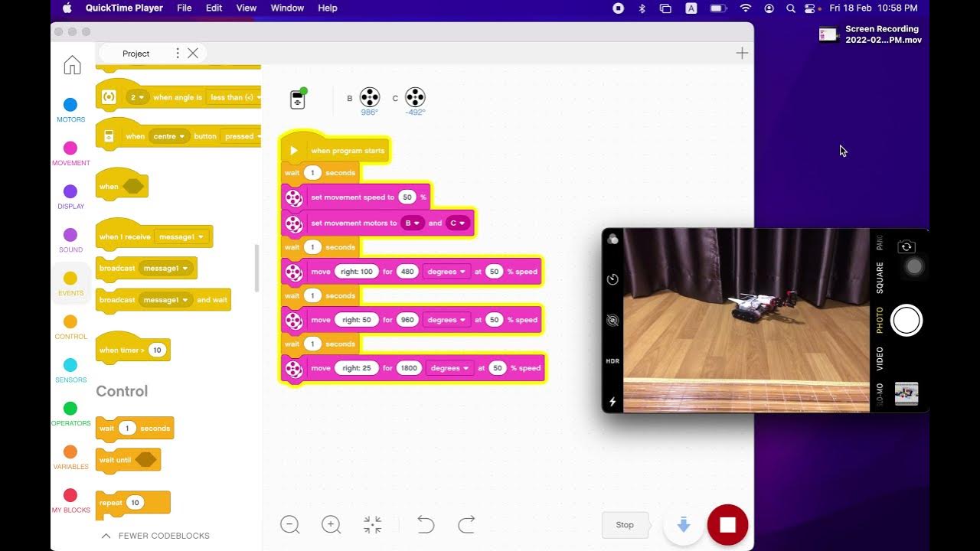Zoom out the coding canvas
The height and width of the screenshot is (551, 980).
289,525
